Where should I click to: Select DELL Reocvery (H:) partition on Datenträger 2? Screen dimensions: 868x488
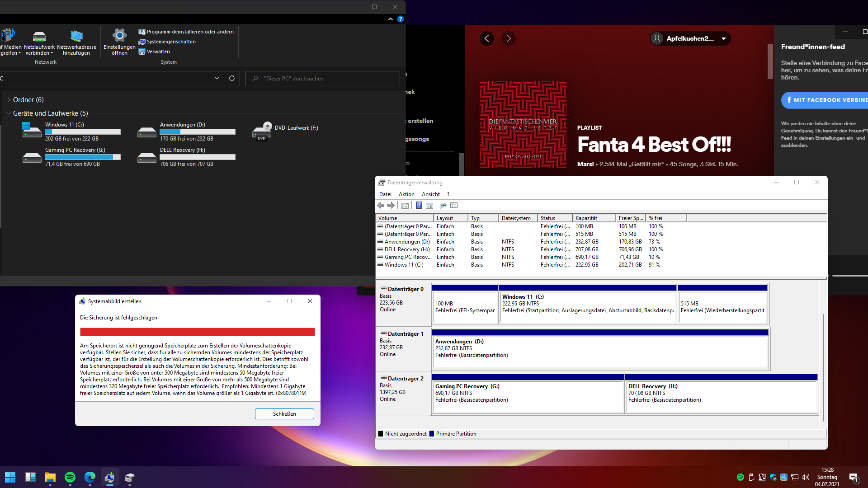722,393
